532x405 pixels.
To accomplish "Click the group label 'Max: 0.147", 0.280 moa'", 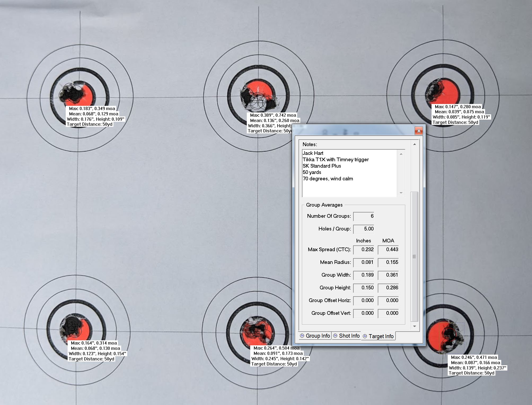I will (458, 107).
